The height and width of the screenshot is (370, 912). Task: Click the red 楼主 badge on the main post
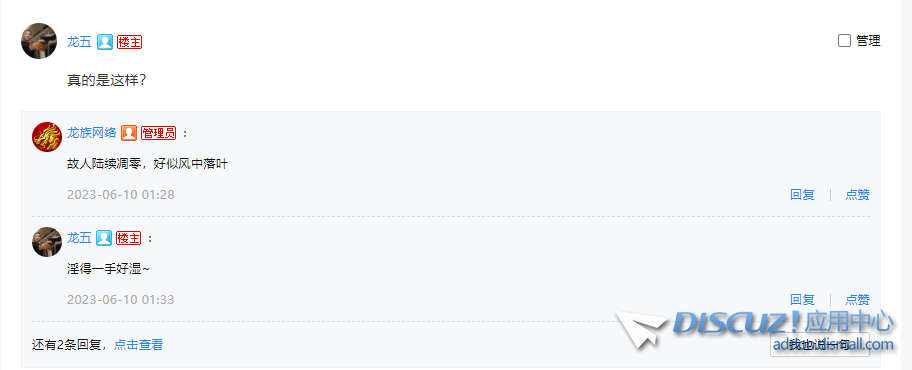pos(129,42)
